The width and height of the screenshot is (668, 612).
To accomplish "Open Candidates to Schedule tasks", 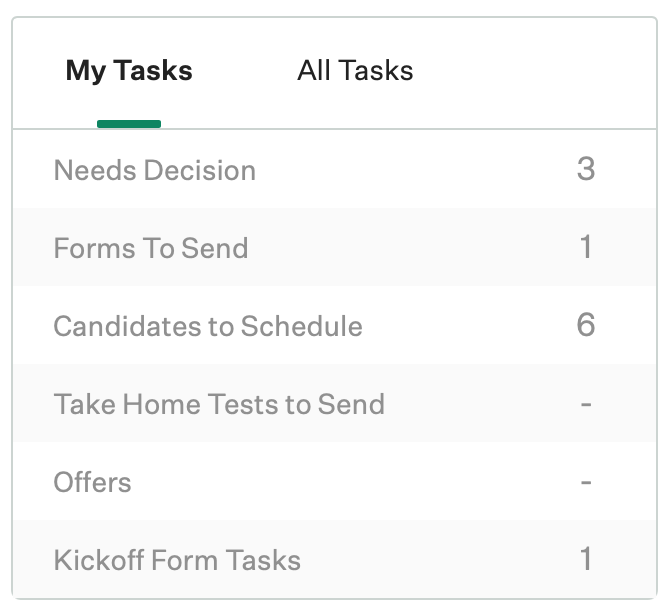I will tap(207, 326).
